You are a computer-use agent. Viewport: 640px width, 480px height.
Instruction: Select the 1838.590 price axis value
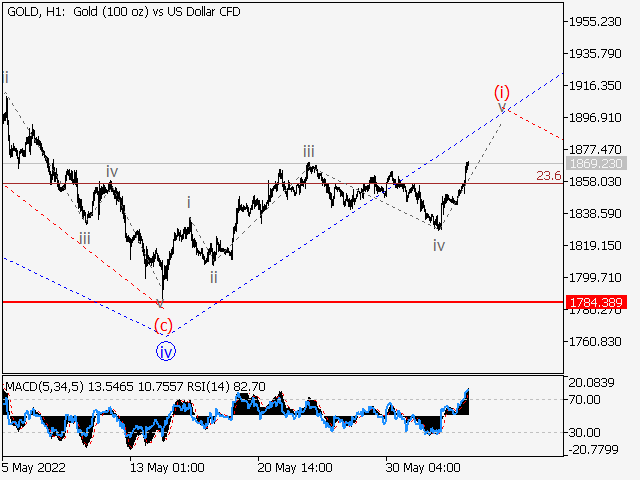click(x=595, y=213)
